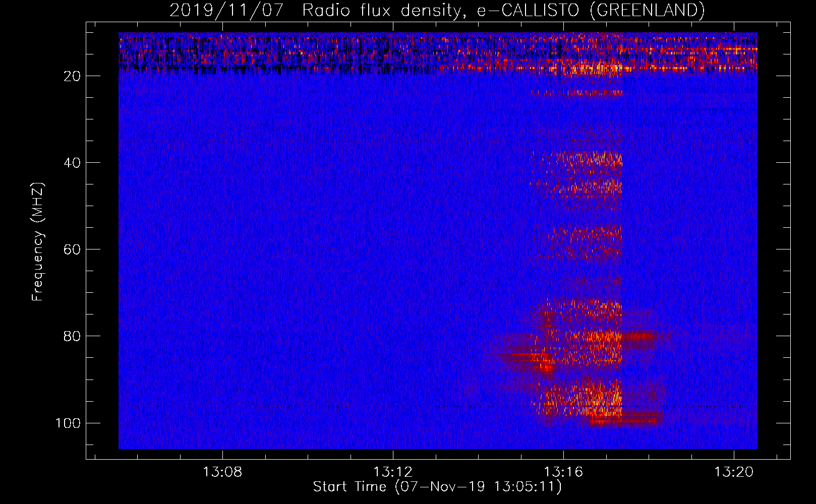Click the '100' frequency tick label
Image resolution: width=816 pixels, height=504 pixels.
68,423
